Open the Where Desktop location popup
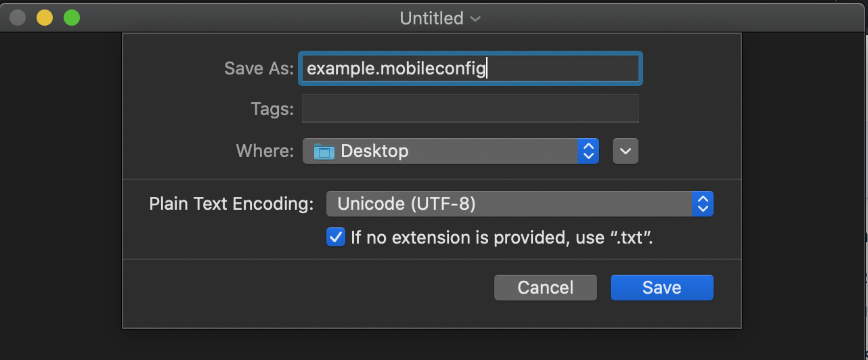Viewport: 868px width, 360px height. click(451, 151)
